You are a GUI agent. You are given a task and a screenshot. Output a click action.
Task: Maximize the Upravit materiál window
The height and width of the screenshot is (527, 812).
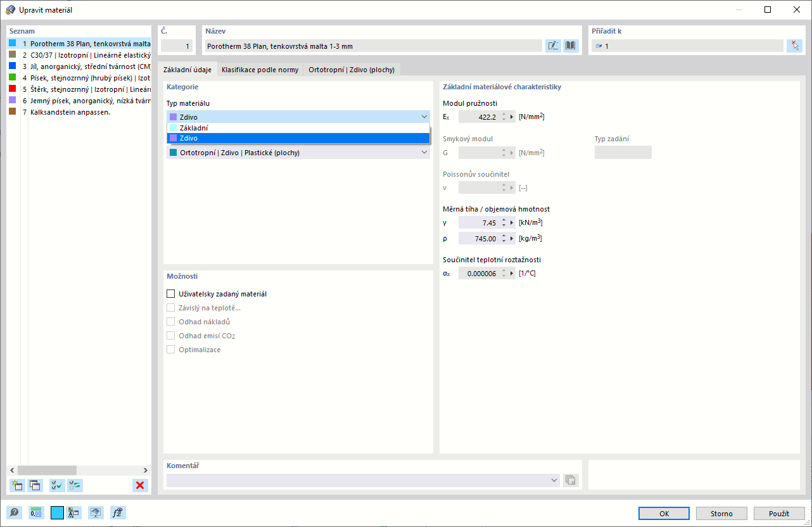[768, 10]
